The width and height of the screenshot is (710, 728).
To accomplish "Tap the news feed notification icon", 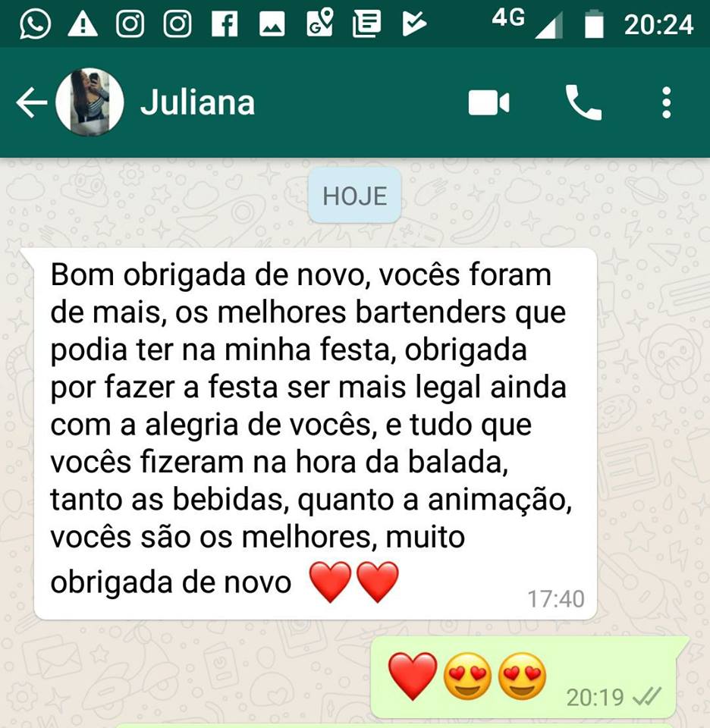I will [367, 24].
